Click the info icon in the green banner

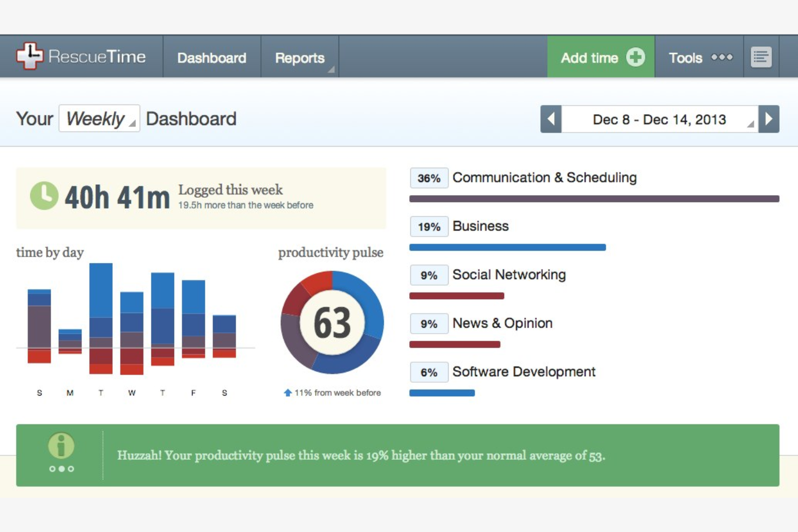pyautogui.click(x=61, y=445)
